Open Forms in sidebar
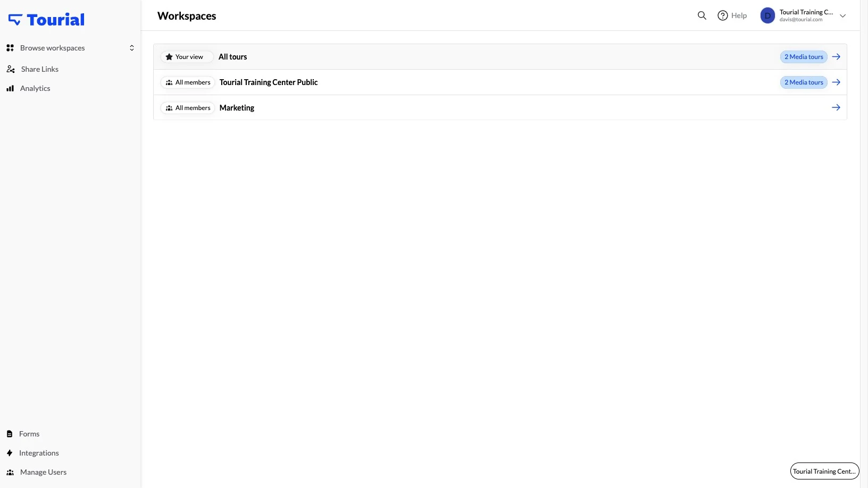This screenshot has width=868, height=488. point(29,434)
